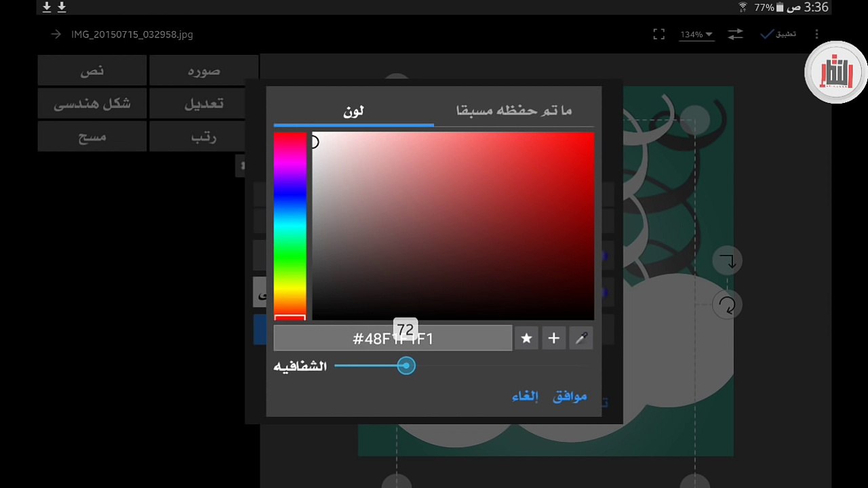Tap the first download icon in status bar
868x488 pixels.
click(x=47, y=7)
